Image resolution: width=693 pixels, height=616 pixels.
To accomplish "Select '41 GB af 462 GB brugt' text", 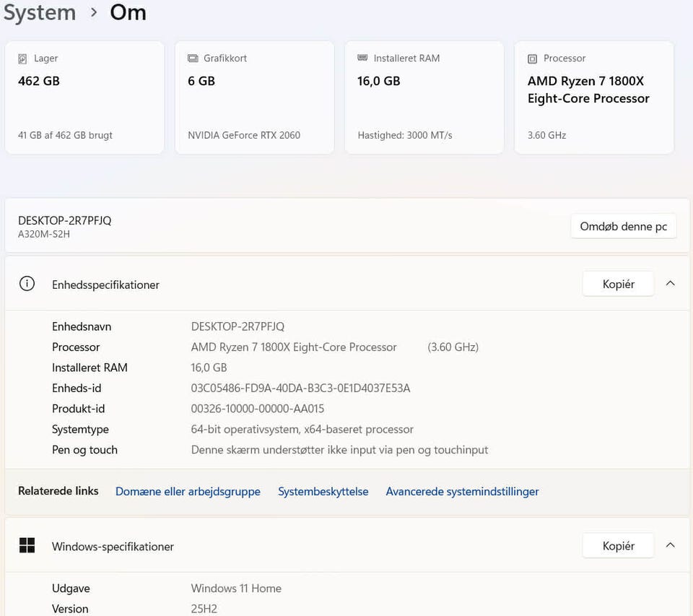I will point(65,135).
